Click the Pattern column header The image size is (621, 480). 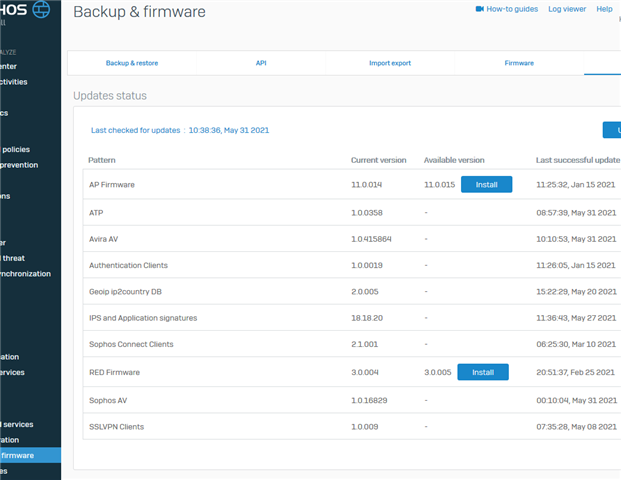[102, 160]
